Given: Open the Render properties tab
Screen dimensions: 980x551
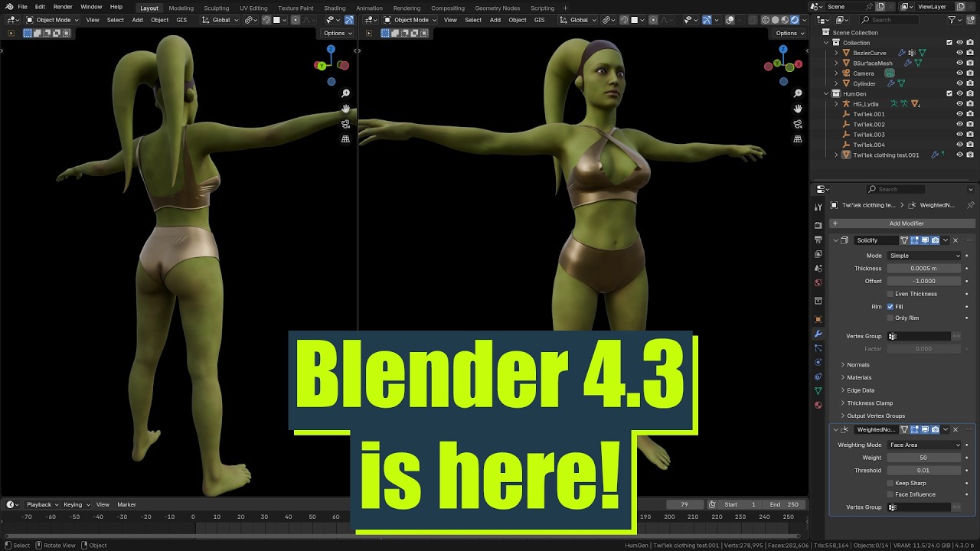Looking at the screenshot, I should click(818, 225).
